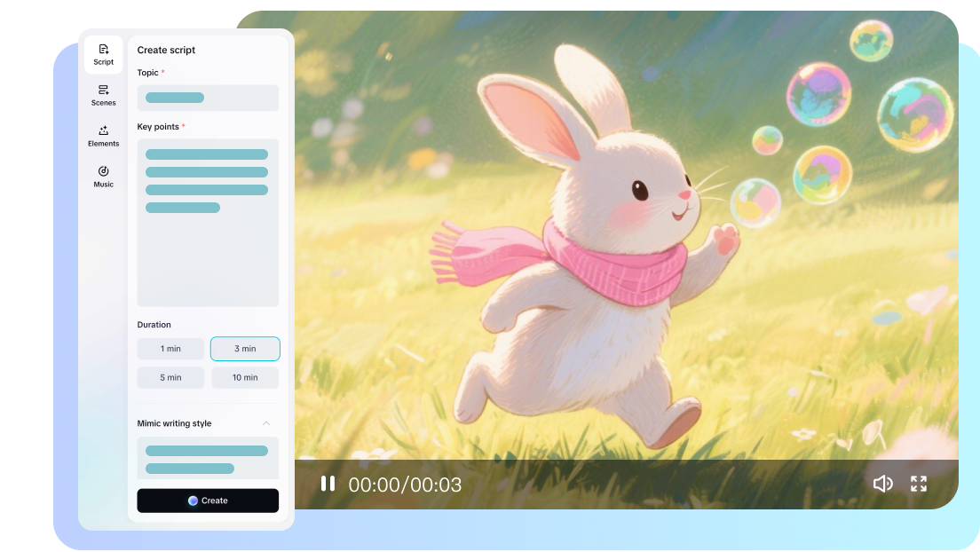Select the 5 min duration option
The width and height of the screenshot is (980, 552).
[x=170, y=377]
